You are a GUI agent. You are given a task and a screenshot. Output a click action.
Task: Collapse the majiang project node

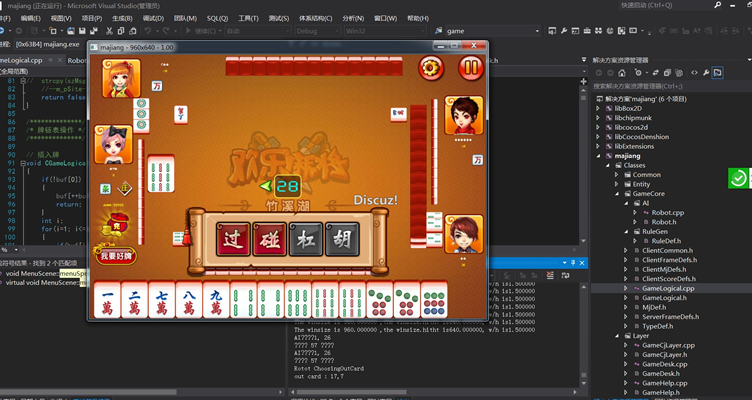598,156
